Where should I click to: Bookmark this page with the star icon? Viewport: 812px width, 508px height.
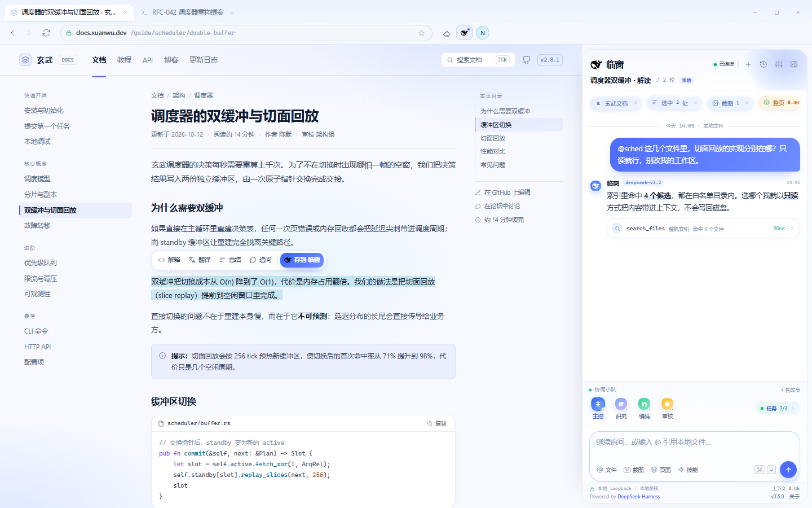click(x=421, y=33)
